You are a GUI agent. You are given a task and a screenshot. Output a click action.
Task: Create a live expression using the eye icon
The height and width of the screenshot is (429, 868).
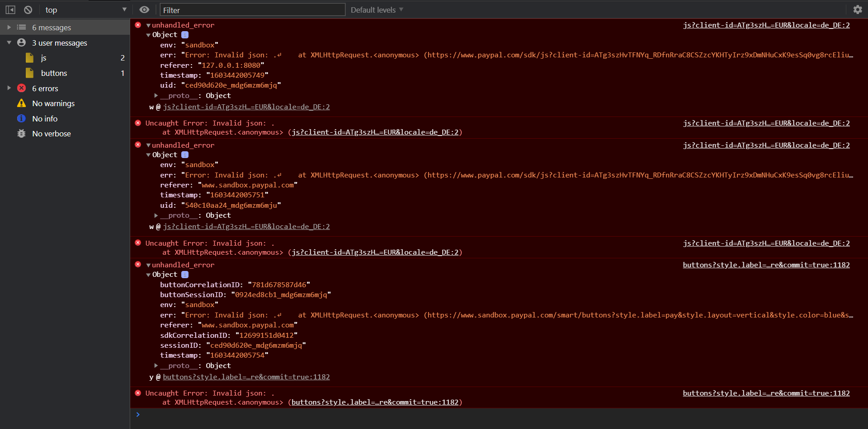[x=144, y=9]
